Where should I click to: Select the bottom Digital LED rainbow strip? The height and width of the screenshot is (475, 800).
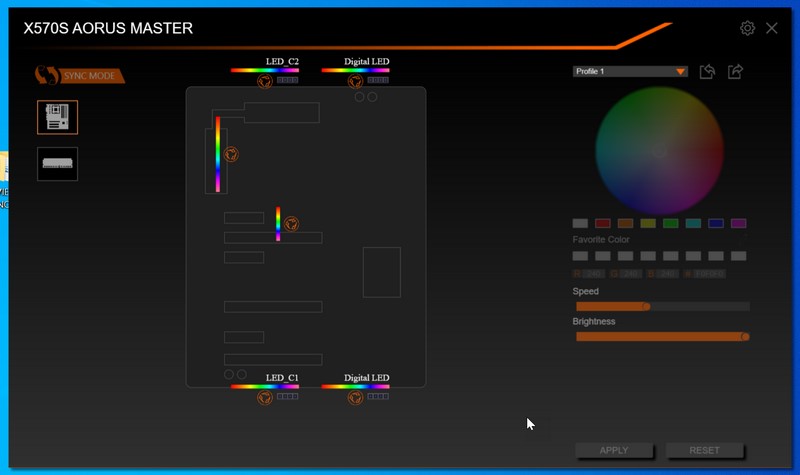[x=356, y=387]
